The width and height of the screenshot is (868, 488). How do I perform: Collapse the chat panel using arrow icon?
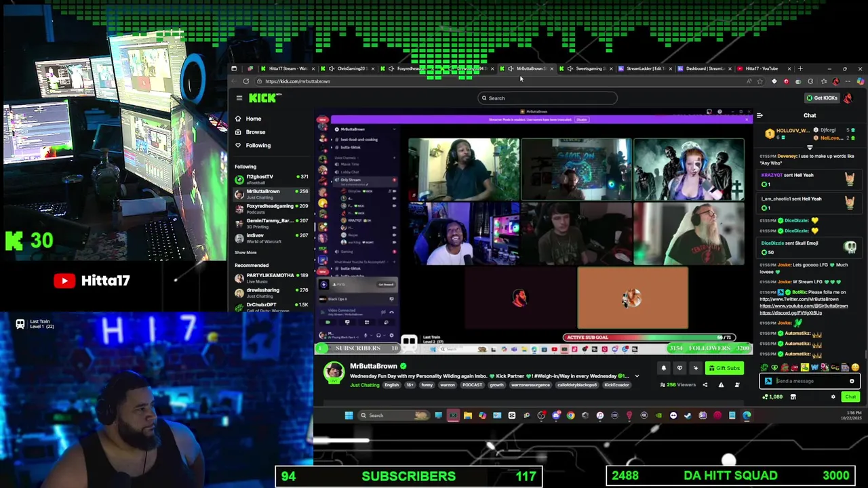pyautogui.click(x=759, y=116)
